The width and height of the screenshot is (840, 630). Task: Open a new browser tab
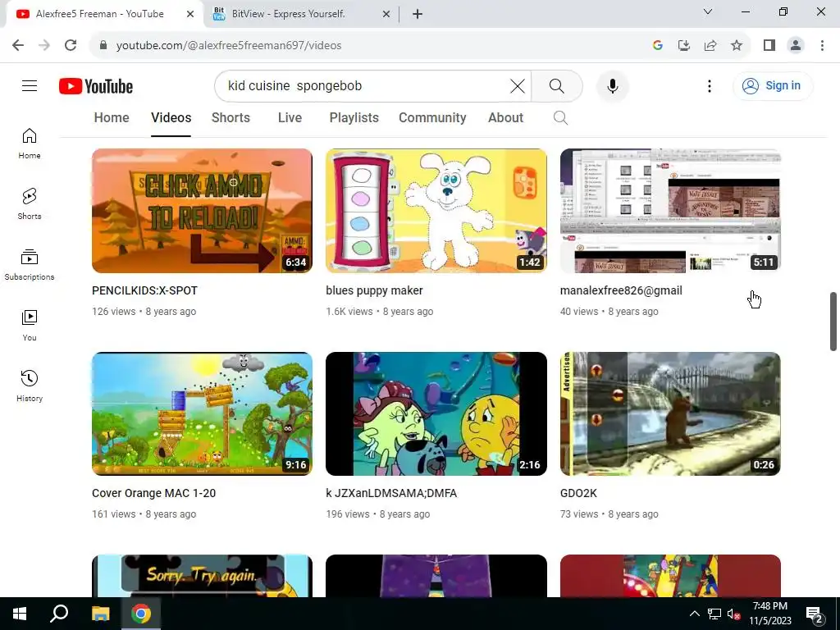[x=418, y=14]
